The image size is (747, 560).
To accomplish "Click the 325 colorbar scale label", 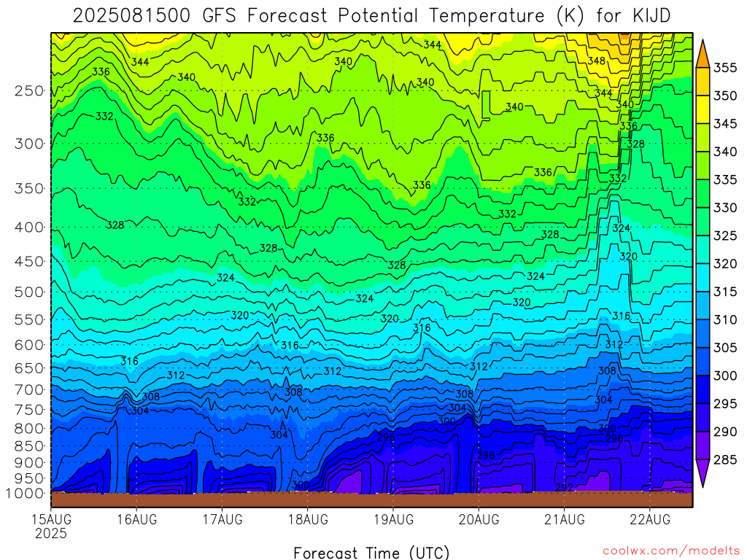I will coord(725,236).
